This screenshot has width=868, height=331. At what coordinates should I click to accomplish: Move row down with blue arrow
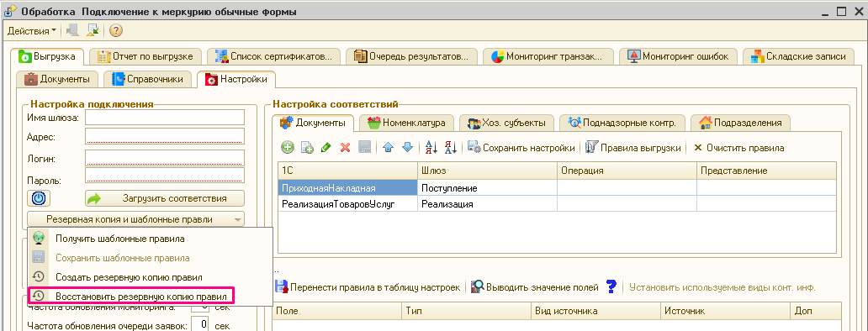(407, 148)
